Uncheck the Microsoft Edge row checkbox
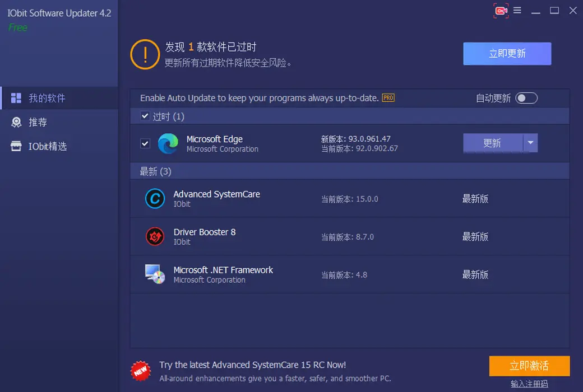Viewport: 583px width, 392px height. pyautogui.click(x=145, y=143)
